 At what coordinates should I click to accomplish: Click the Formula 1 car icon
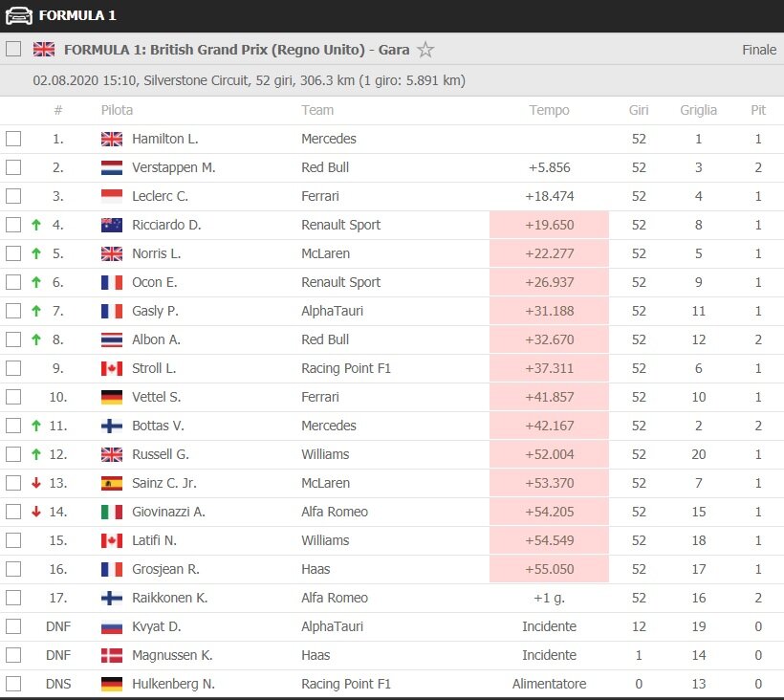19,15
